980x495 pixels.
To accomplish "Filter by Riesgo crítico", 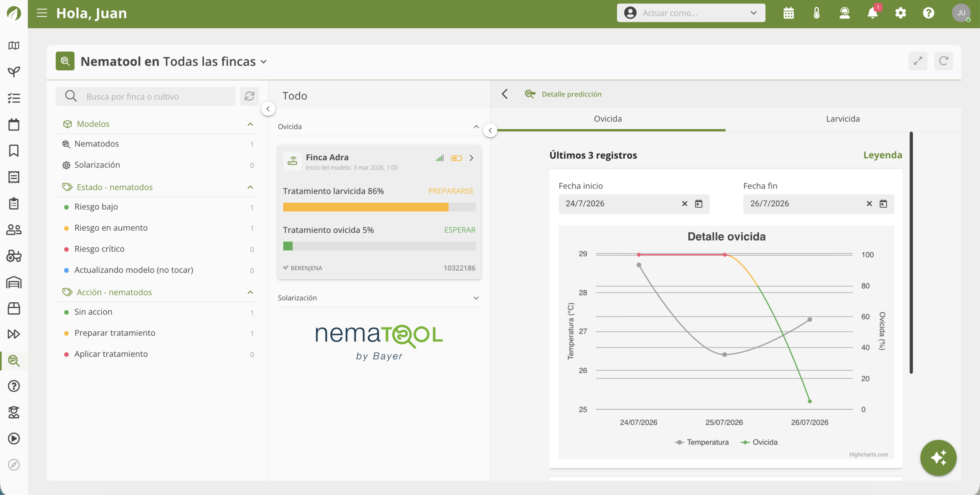I will click(157, 249).
